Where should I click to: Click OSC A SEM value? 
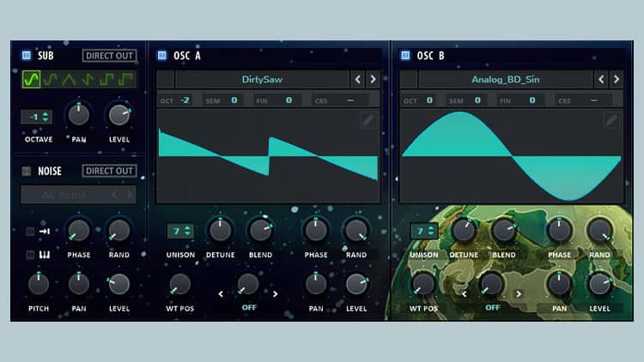coord(234,100)
